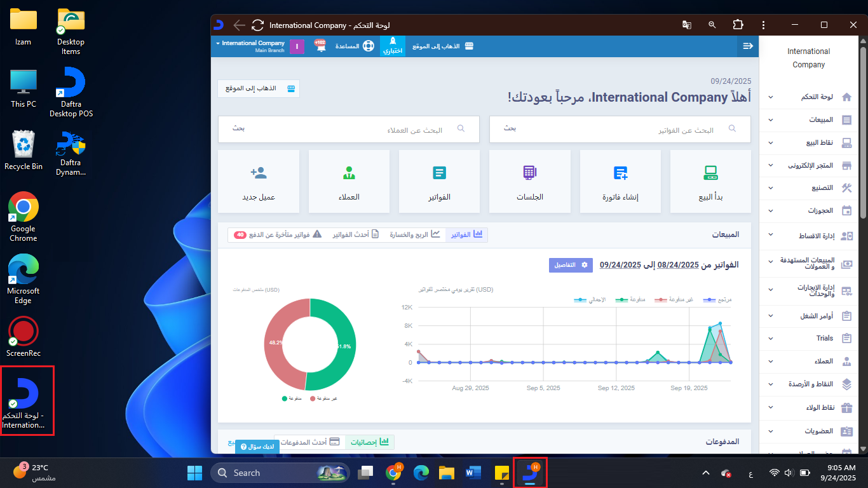
Task: Open فواتير متأخرة عن الدفع tab
Action: point(278,234)
